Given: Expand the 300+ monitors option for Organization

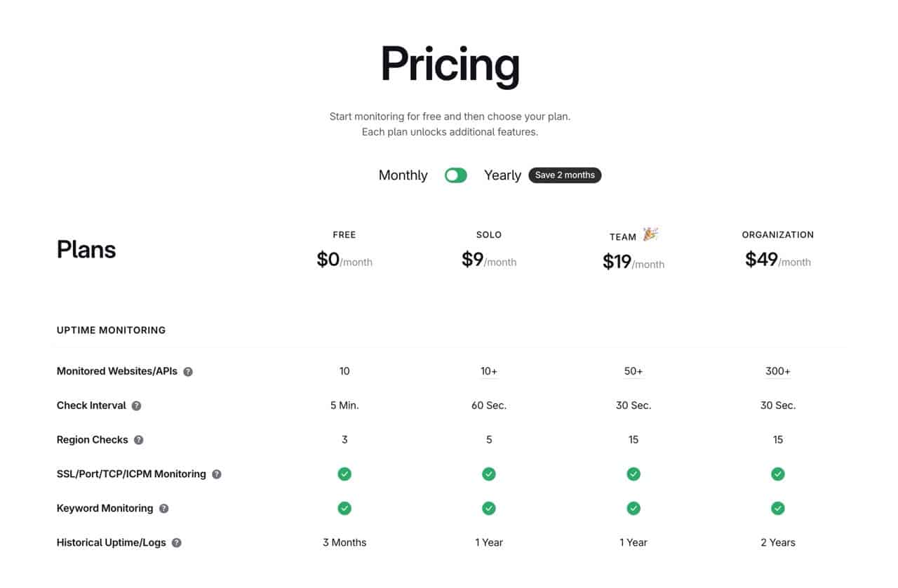Looking at the screenshot, I should 777,371.
